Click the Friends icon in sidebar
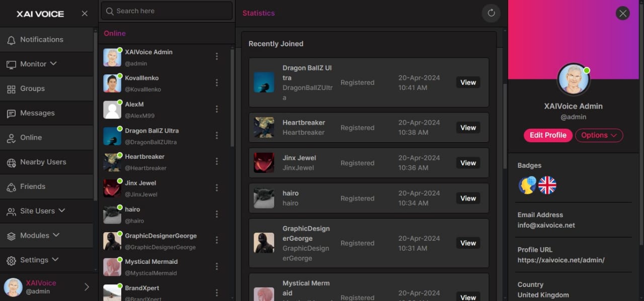 coord(11,187)
